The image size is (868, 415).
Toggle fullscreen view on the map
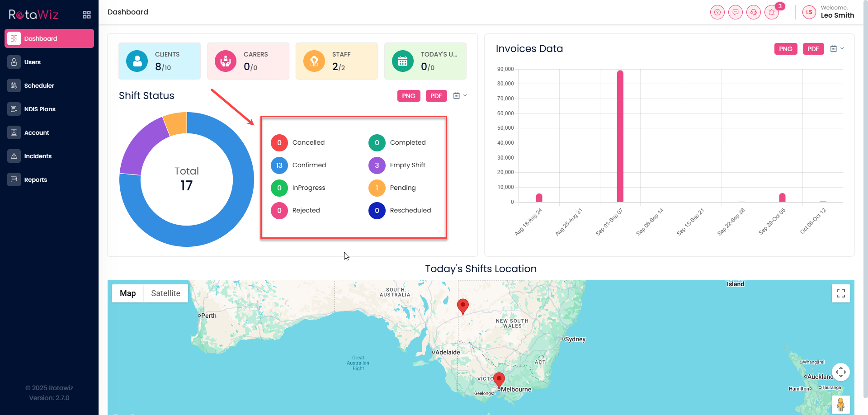tap(840, 293)
